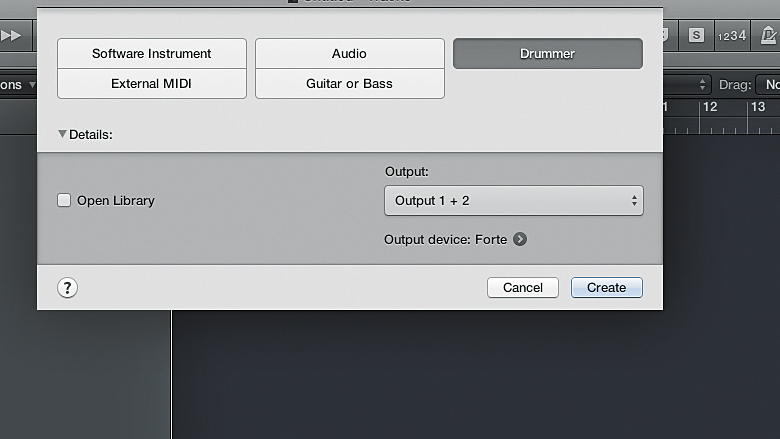Click the Cancel button
Image resolution: width=780 pixels, height=439 pixels.
pos(523,287)
